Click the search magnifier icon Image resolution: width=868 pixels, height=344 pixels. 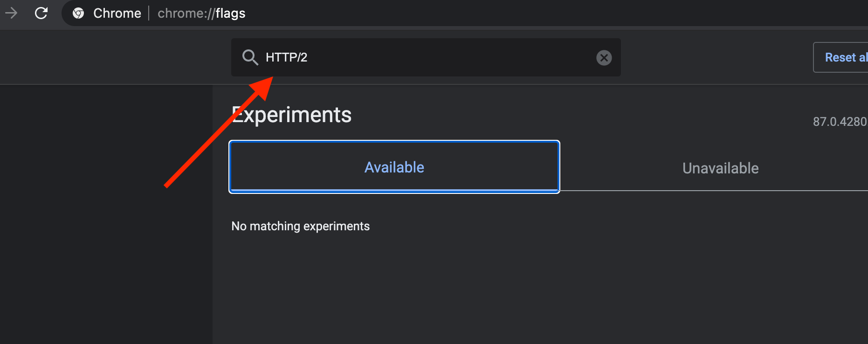pos(250,57)
